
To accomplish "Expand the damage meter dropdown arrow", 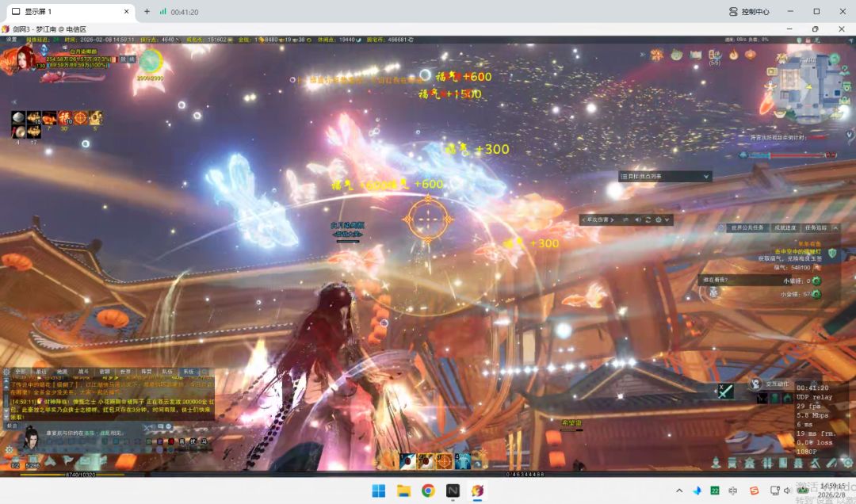I will [x=667, y=220].
